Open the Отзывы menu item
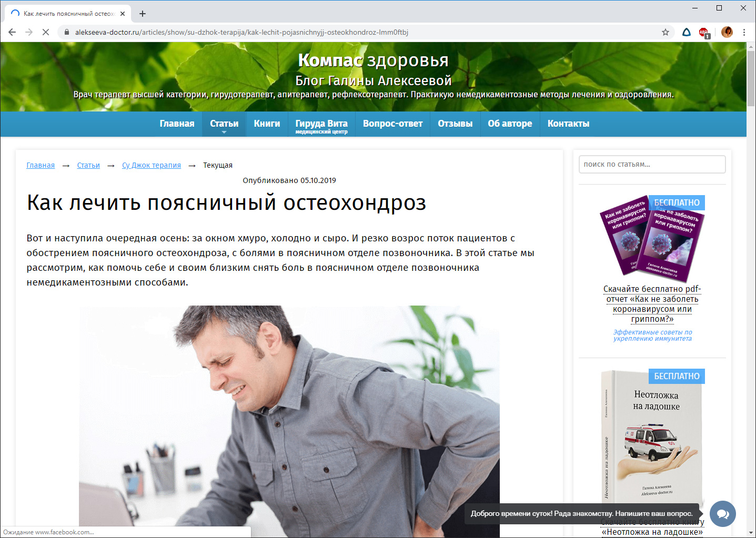756x538 pixels. (455, 124)
